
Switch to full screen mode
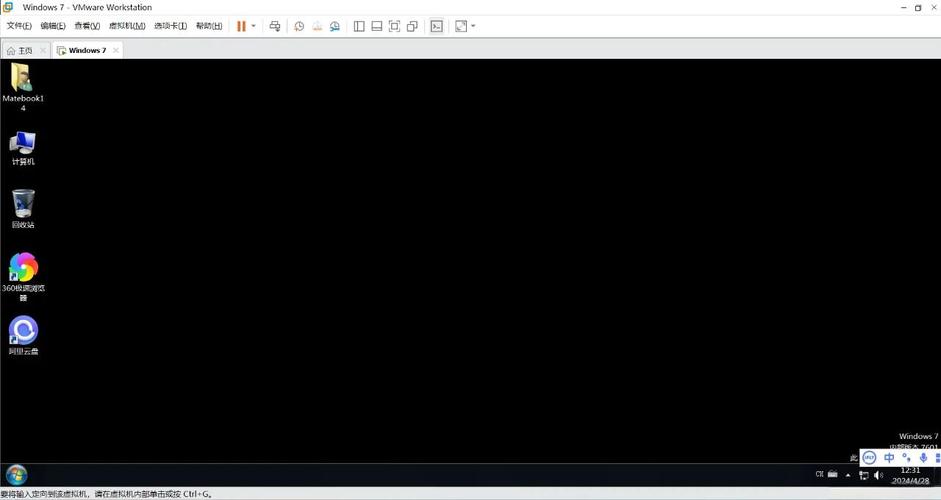pos(394,26)
